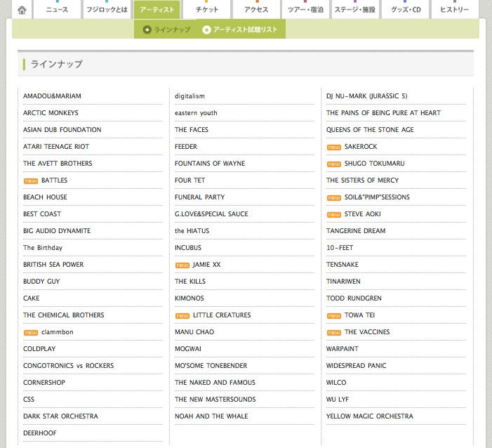
Task: Open the チケット tab
Action: click(x=207, y=9)
